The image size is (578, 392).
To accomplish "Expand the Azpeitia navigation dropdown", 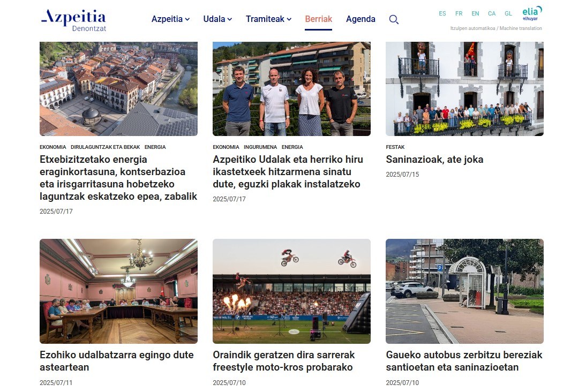I will [x=170, y=19].
